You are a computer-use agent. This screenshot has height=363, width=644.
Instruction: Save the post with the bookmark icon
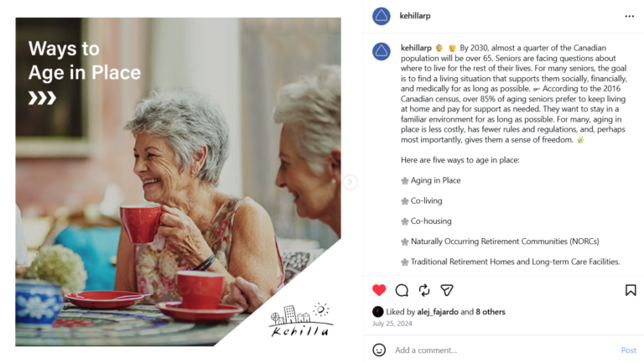(631, 290)
